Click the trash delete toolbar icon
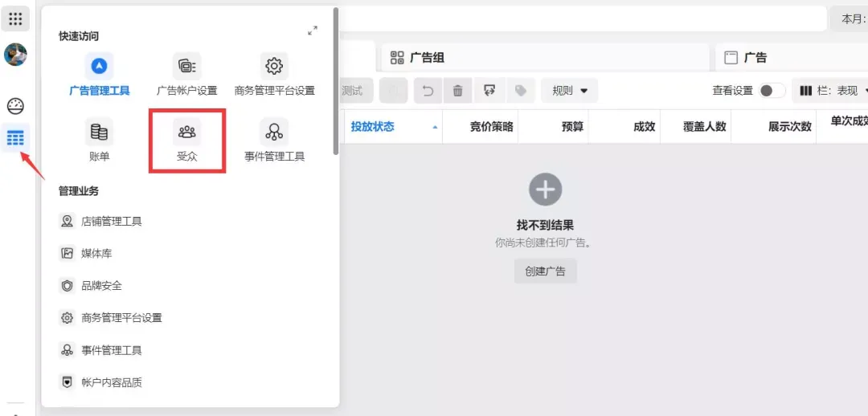This screenshot has width=868, height=416. 458,91
